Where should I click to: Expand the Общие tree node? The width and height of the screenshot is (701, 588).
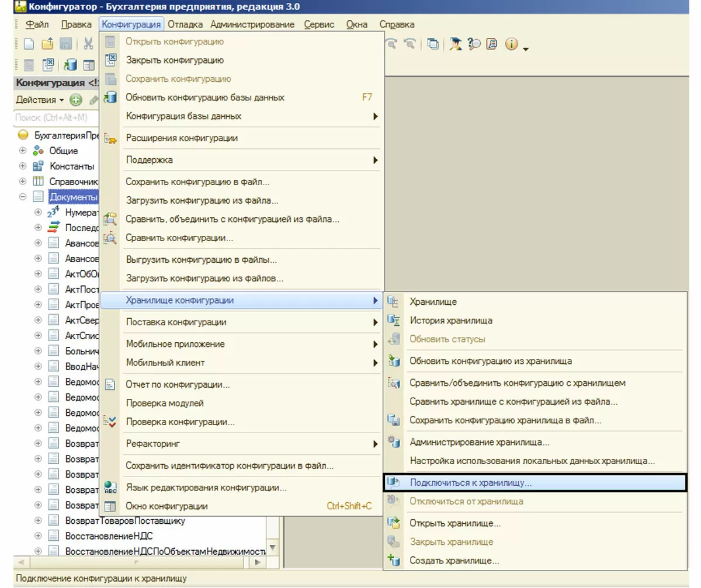tap(23, 151)
